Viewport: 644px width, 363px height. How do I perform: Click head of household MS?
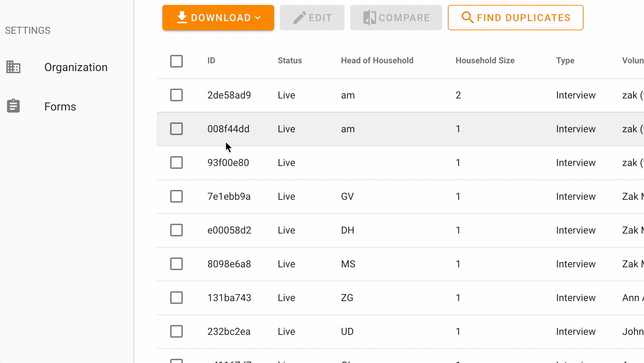click(348, 264)
